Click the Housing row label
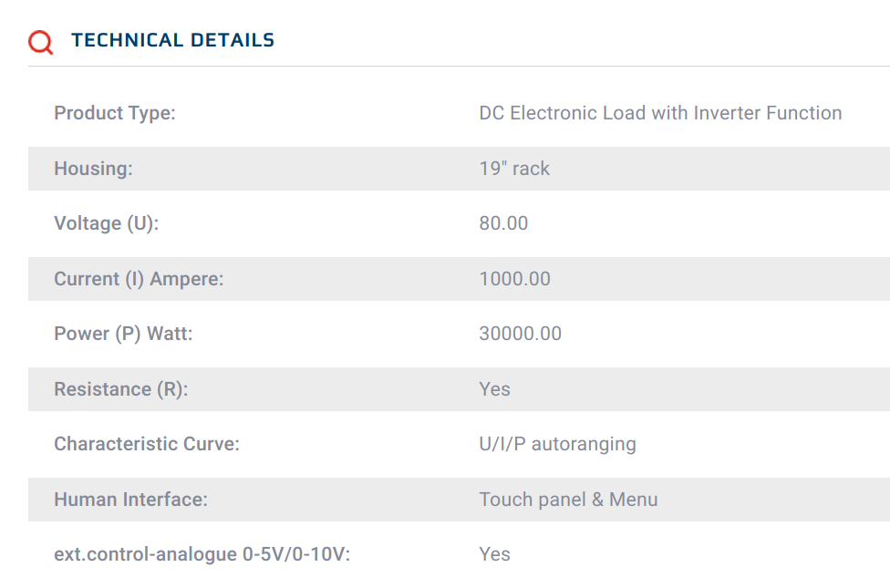This screenshot has width=890, height=588. click(93, 169)
